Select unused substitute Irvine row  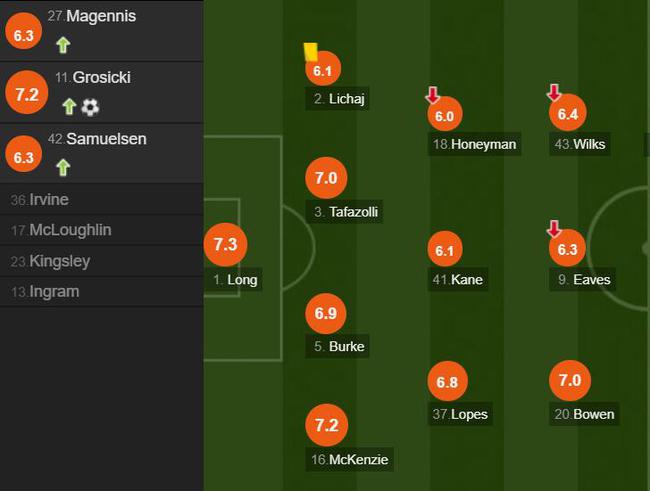pyautogui.click(x=102, y=199)
